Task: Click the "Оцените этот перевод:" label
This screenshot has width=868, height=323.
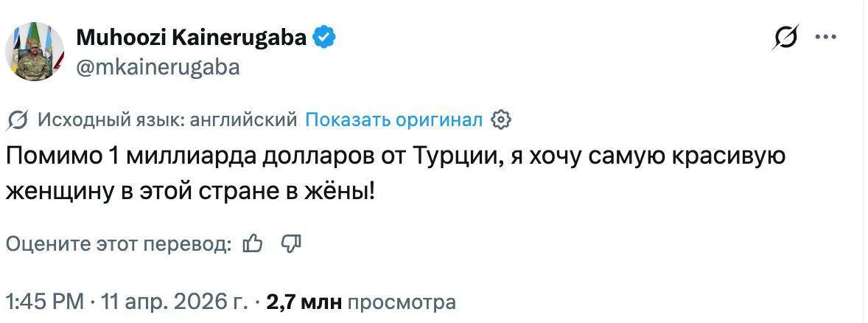Action: [x=119, y=244]
